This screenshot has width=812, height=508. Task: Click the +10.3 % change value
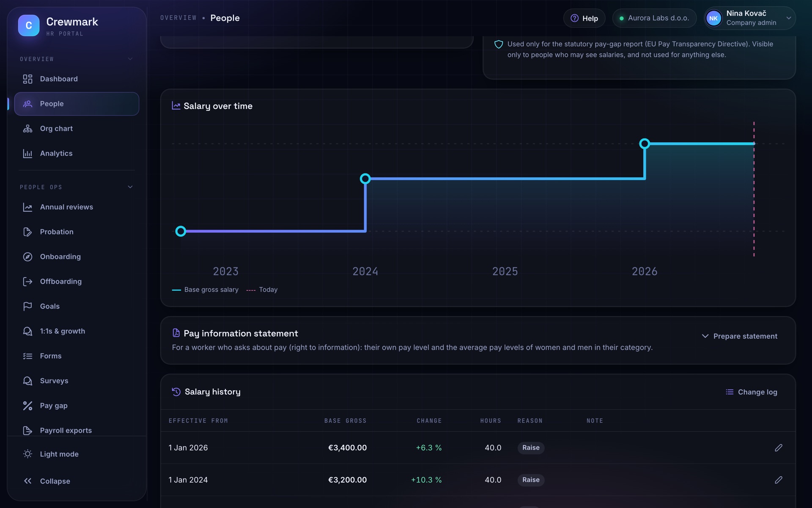point(426,480)
